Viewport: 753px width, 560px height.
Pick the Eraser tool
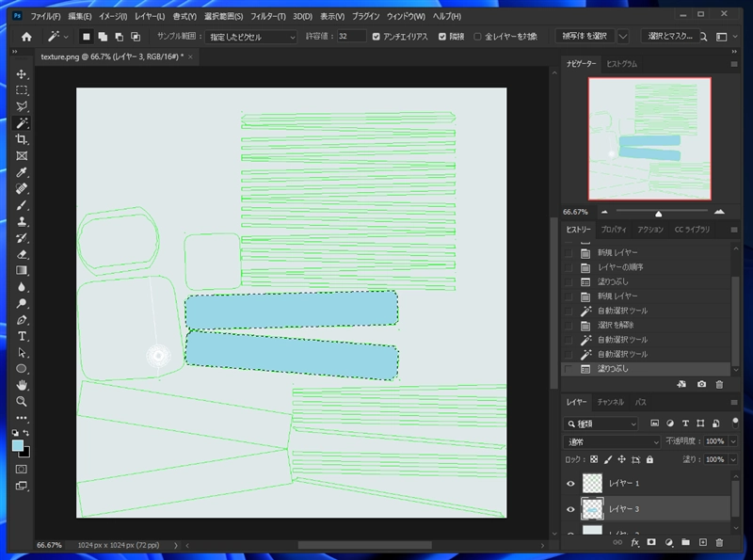pyautogui.click(x=22, y=254)
